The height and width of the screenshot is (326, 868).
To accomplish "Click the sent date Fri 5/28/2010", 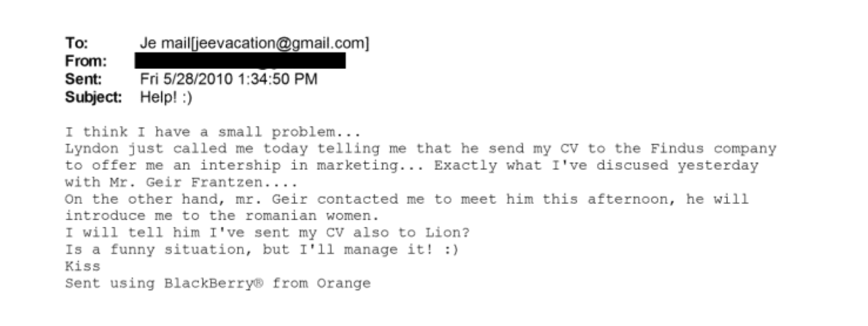I will tap(187, 79).
